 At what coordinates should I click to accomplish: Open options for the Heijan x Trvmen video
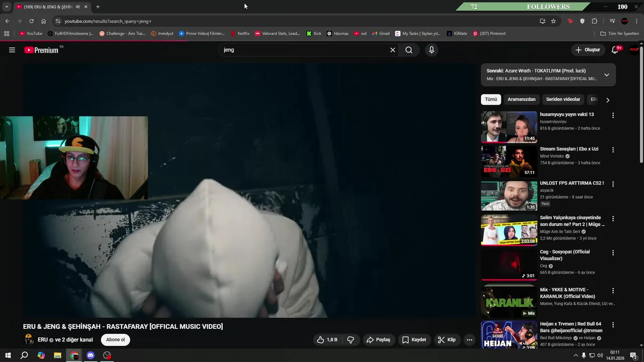click(x=613, y=325)
